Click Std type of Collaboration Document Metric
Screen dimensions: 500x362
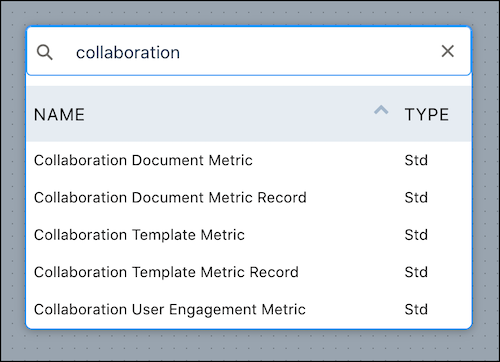click(416, 160)
